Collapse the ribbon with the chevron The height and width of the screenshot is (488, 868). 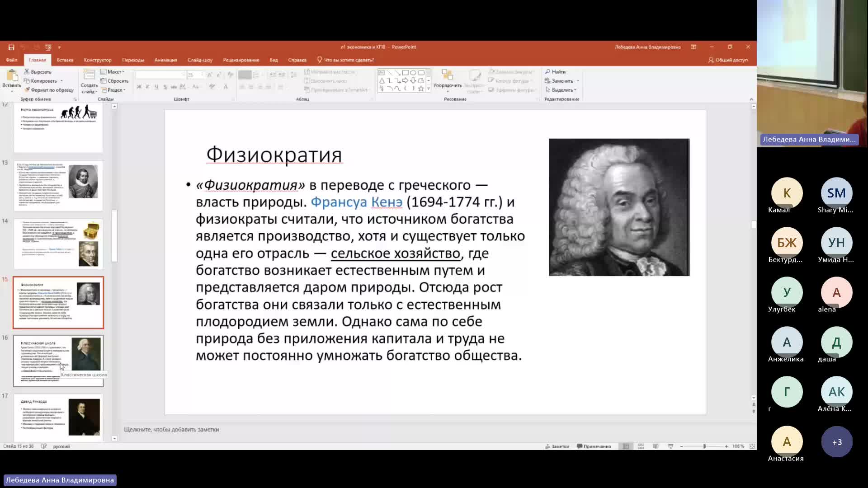click(751, 99)
